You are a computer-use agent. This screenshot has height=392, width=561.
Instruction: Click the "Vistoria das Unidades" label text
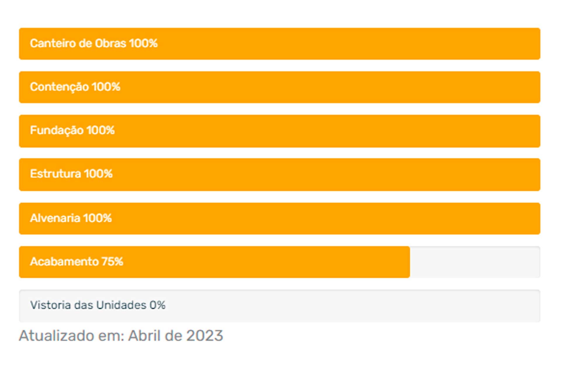coord(88,305)
